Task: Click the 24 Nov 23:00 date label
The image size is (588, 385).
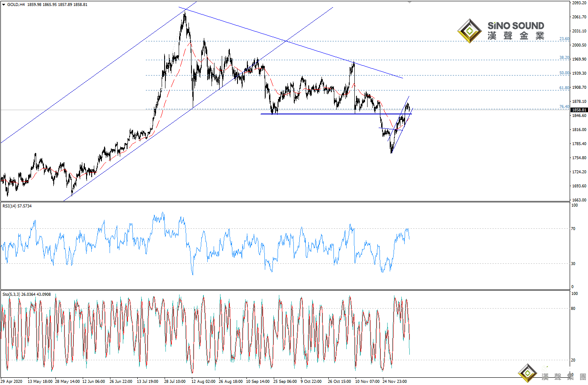Action: pos(394,382)
